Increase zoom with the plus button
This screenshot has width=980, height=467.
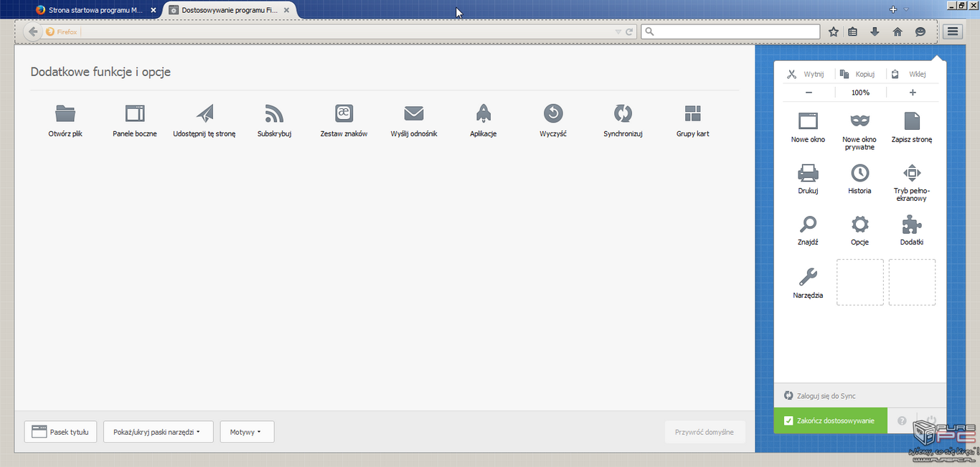pos(913,93)
